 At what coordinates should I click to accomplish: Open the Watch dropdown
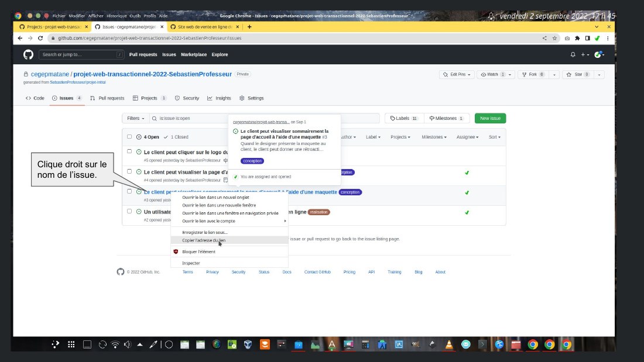coord(496,75)
